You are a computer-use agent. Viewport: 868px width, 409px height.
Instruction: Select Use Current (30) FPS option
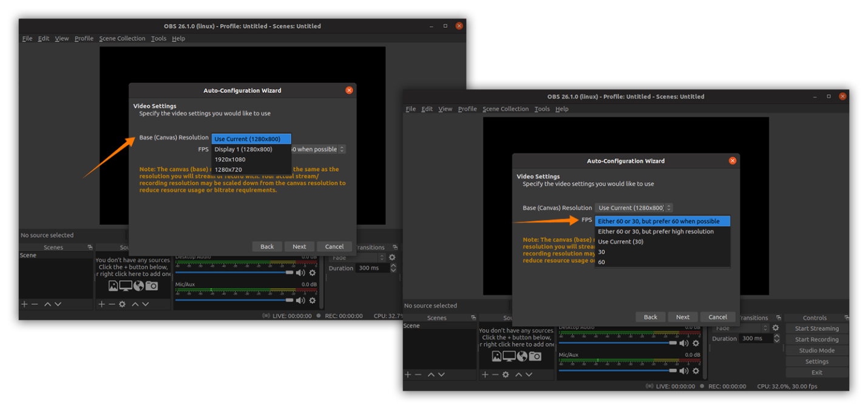pos(662,242)
